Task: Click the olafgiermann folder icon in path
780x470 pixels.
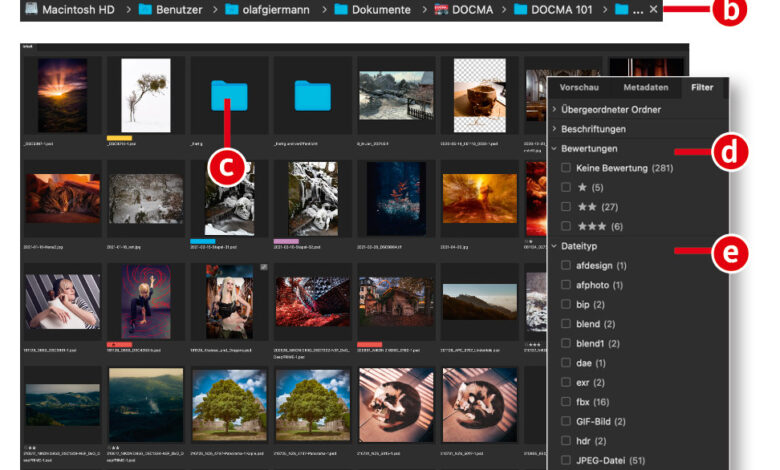Action: [232, 9]
